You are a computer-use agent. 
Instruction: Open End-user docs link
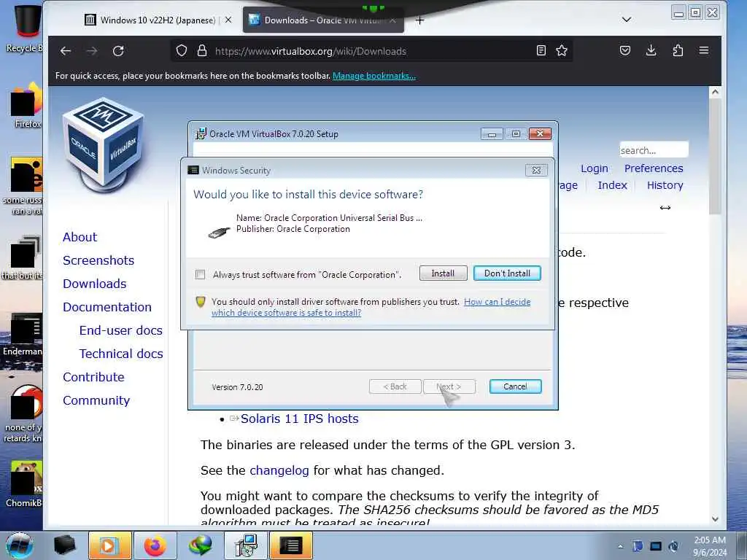coord(121,330)
